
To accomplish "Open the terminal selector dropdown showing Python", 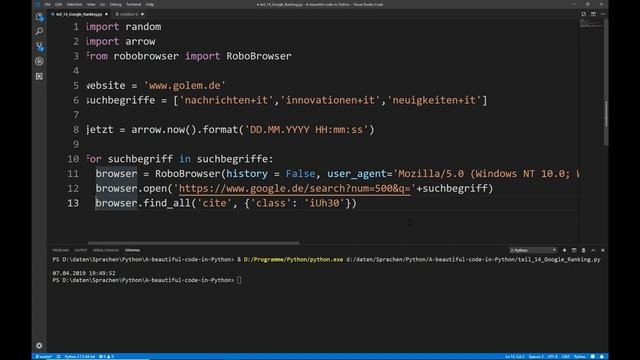I will pyautogui.click(x=533, y=250).
